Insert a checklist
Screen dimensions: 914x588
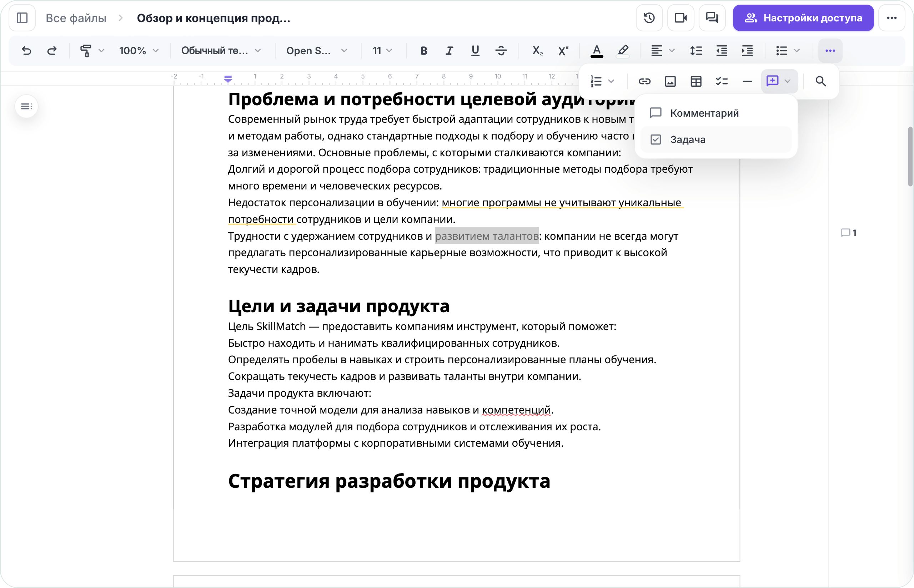pyautogui.click(x=722, y=81)
